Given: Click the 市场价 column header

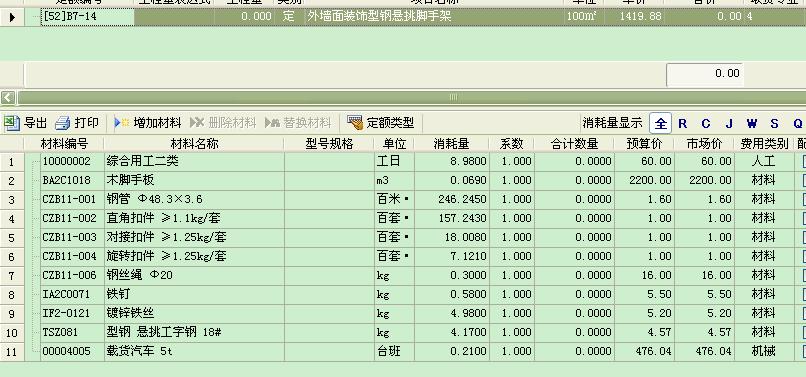Looking at the screenshot, I should tap(704, 143).
